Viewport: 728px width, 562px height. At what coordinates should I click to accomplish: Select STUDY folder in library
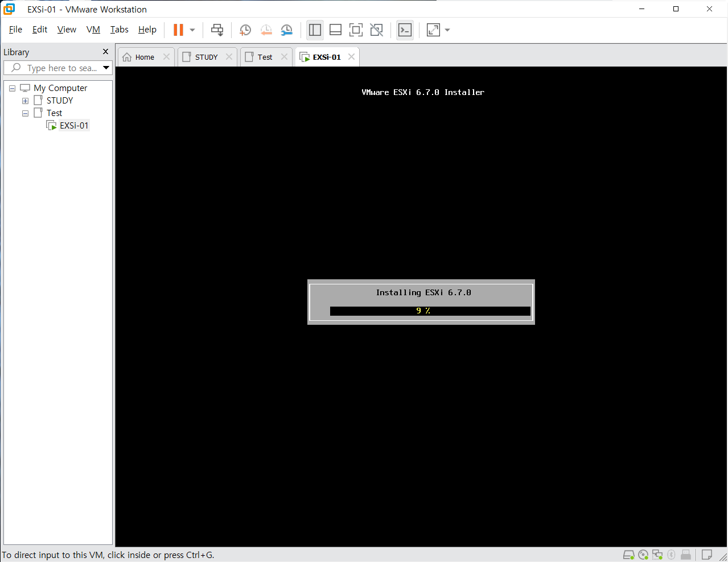(60, 101)
